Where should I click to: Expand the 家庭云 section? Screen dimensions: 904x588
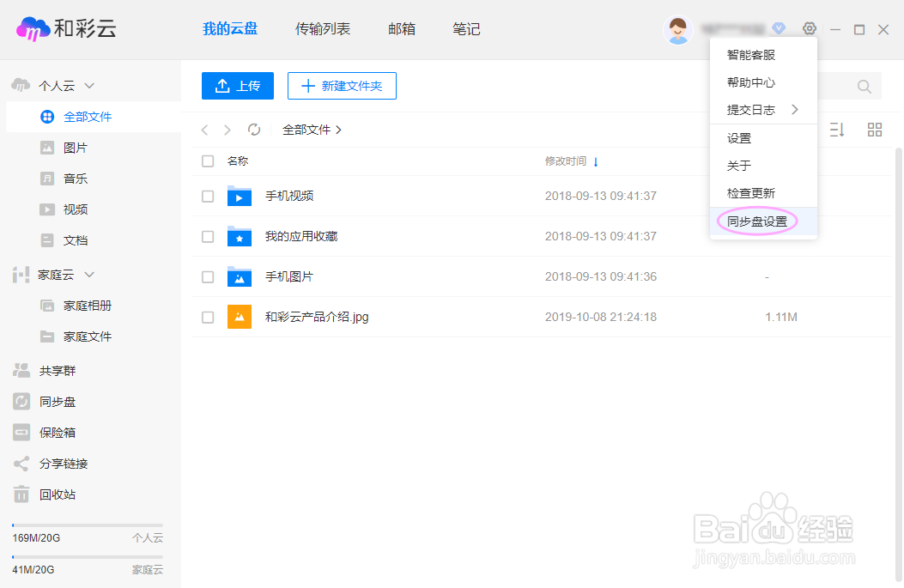tap(90, 274)
